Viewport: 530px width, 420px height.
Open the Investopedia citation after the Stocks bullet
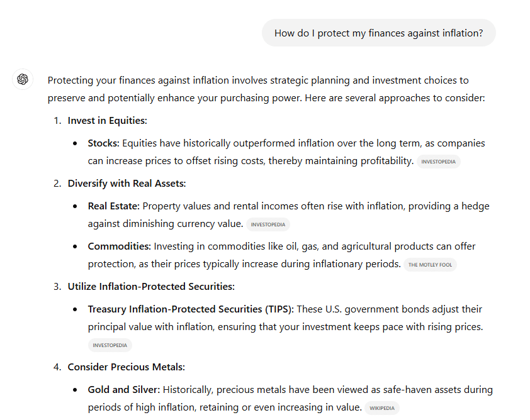[x=438, y=162]
